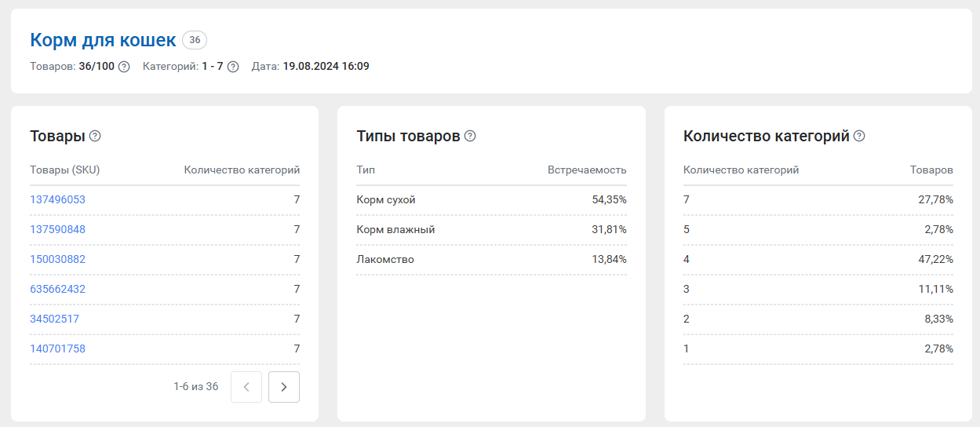Open product SKU 137590848
Viewport: 980px width, 427px height.
point(57,230)
